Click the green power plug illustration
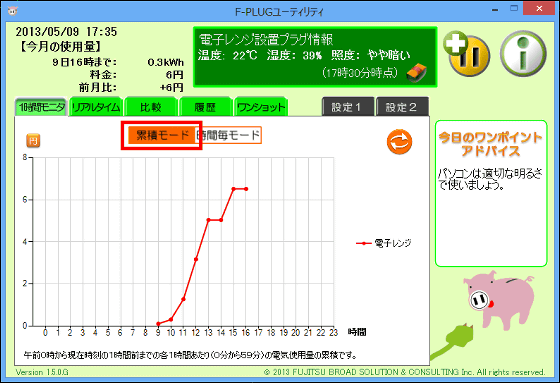560x383 pixels. [x=453, y=340]
